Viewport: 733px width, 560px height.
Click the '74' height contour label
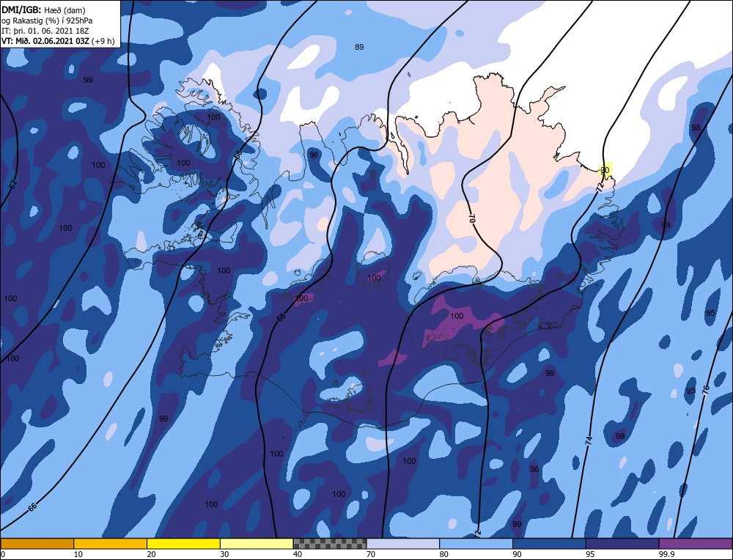pyautogui.click(x=589, y=441)
